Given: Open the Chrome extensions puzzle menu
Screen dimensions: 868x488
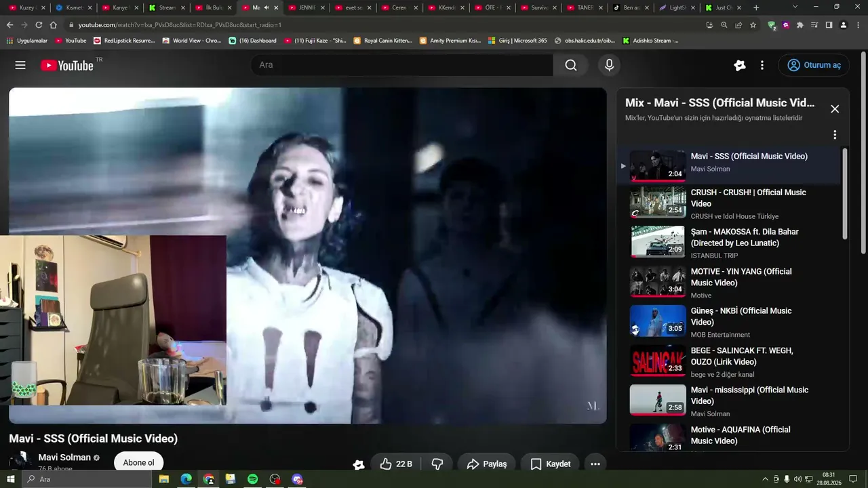Looking at the screenshot, I should 800,25.
